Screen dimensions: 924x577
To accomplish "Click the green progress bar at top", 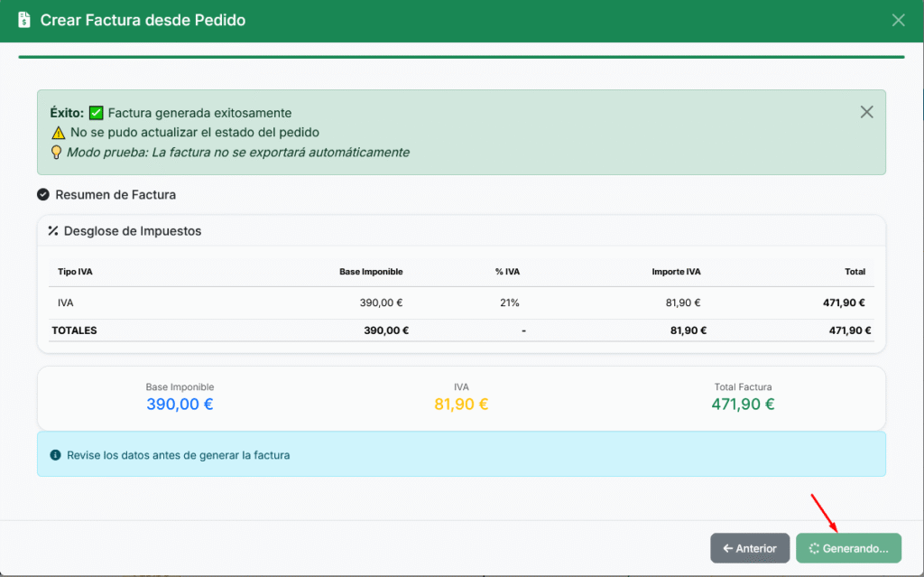I will click(x=461, y=57).
